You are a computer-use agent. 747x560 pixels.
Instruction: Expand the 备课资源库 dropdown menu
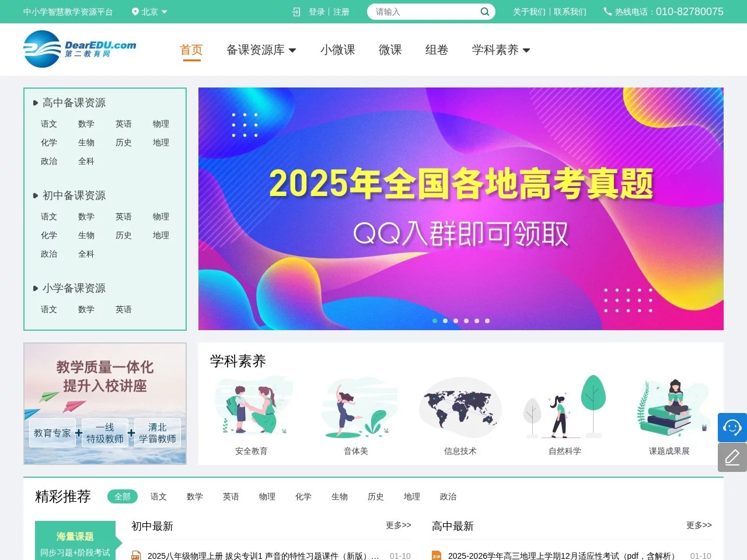point(261,50)
